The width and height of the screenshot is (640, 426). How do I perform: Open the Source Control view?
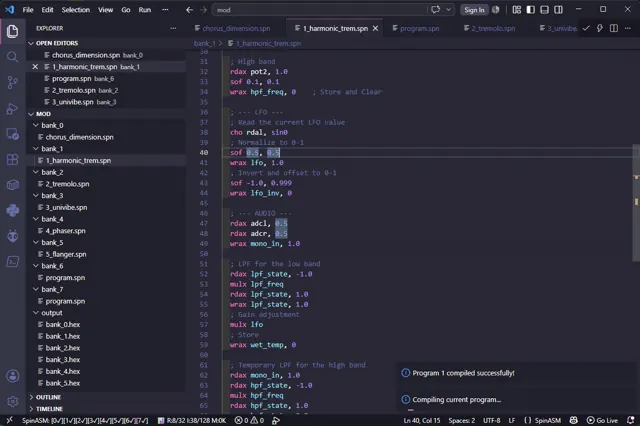pos(13,82)
